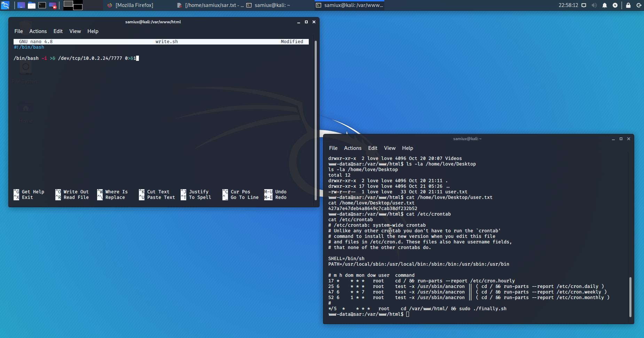
Task: Minimize the nano terminal window
Action: (299, 22)
